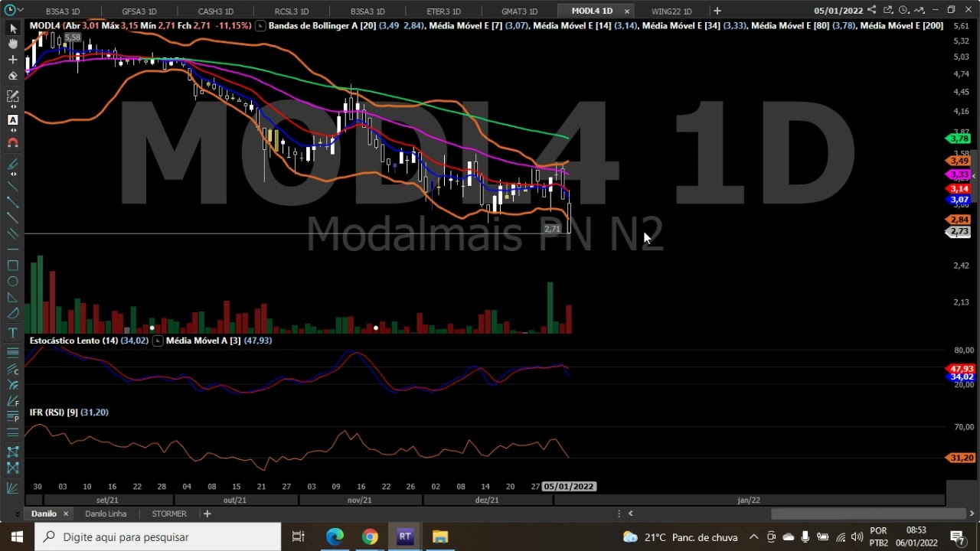Screen dimensions: 980x551
Task: Select the crosshair plus tool
Action: point(13,60)
